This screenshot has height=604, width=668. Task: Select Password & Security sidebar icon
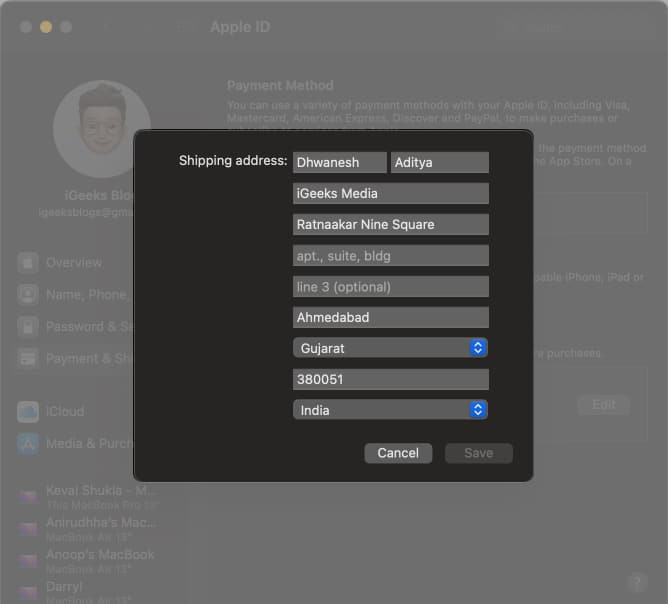coord(28,327)
